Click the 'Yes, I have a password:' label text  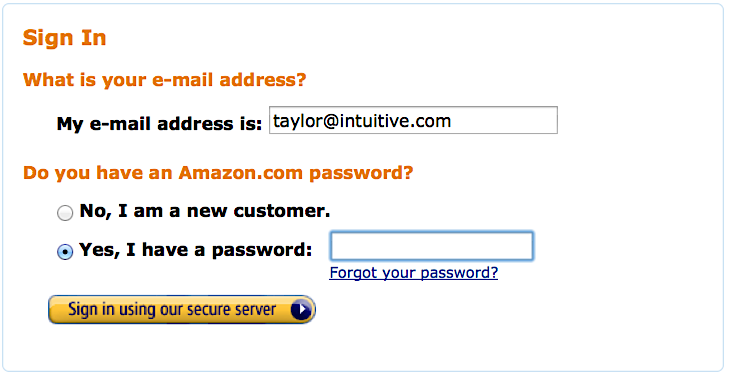(x=196, y=250)
